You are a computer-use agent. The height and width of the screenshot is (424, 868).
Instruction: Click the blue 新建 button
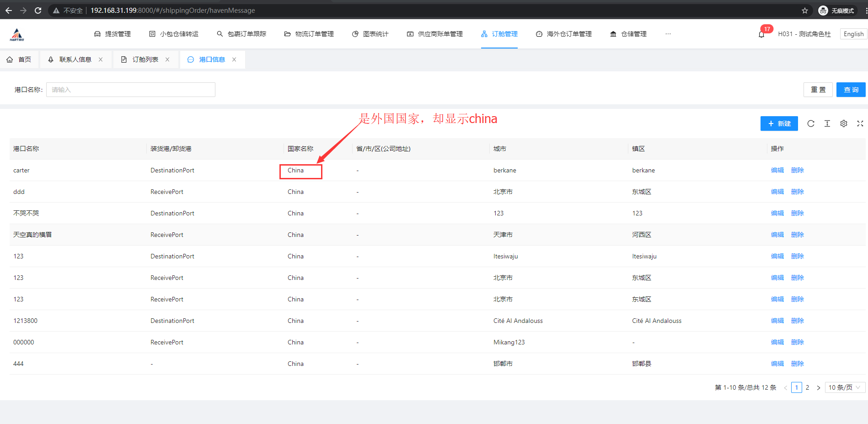click(x=779, y=123)
